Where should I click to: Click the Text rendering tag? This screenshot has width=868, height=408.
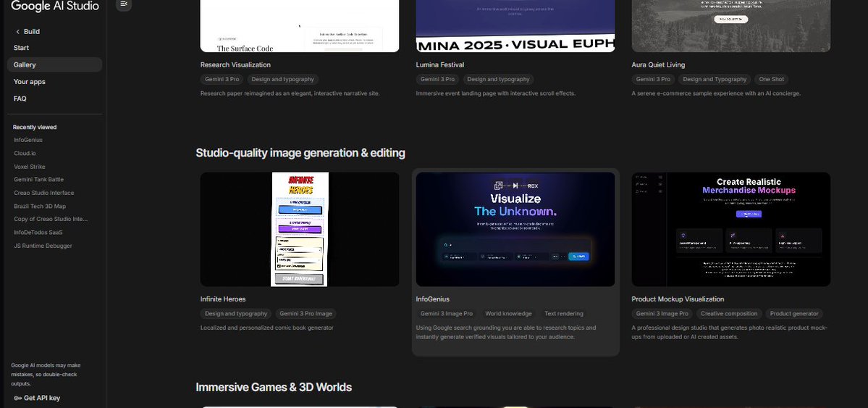click(x=563, y=314)
